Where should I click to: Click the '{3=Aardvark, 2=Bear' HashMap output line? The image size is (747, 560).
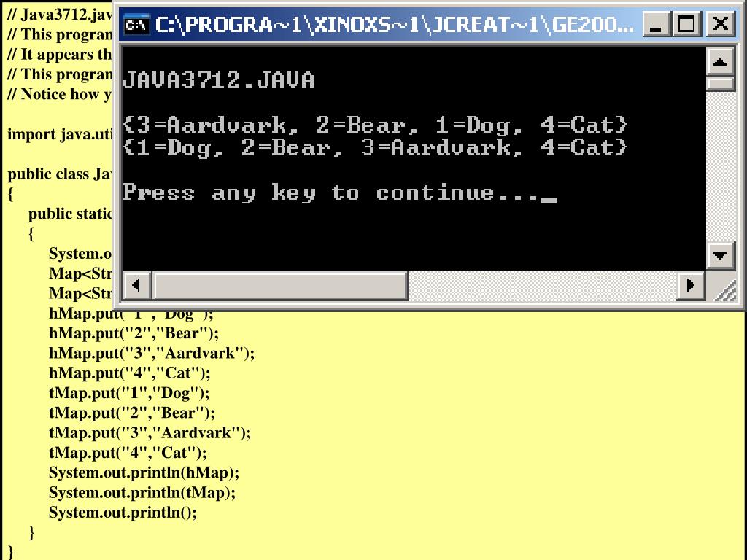375,125
